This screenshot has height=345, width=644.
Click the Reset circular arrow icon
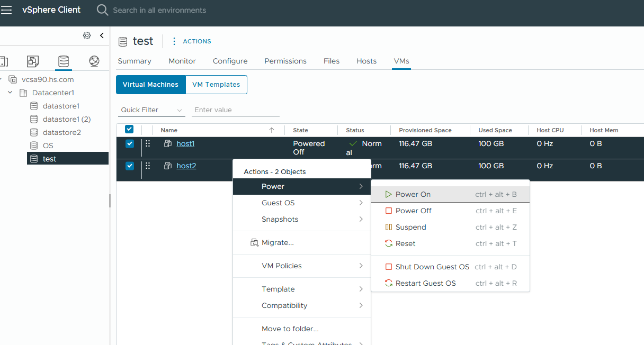(388, 243)
